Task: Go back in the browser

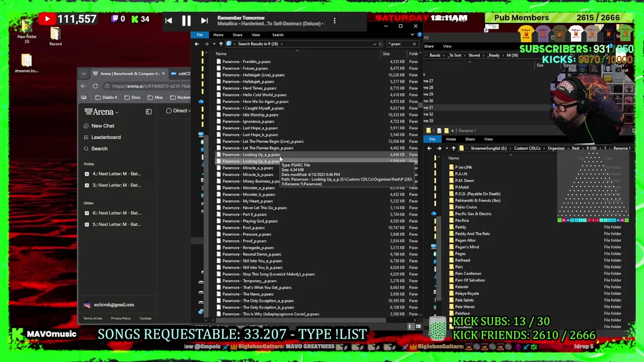Action: 84,86
